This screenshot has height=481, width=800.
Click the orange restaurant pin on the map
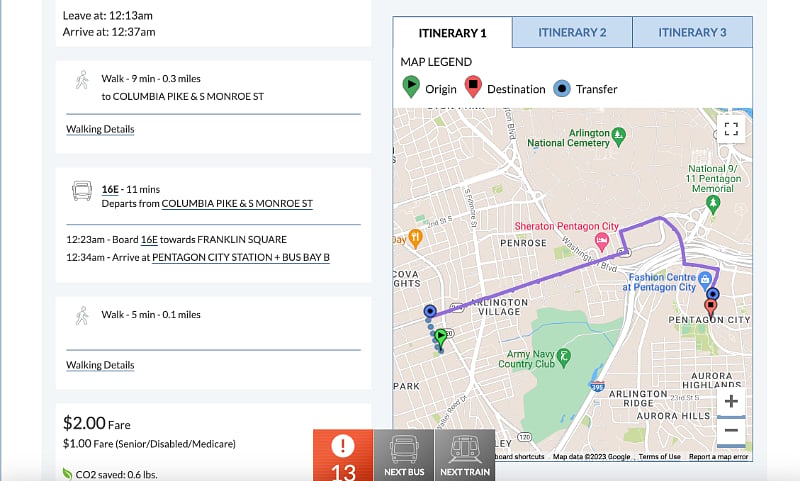[x=415, y=238]
